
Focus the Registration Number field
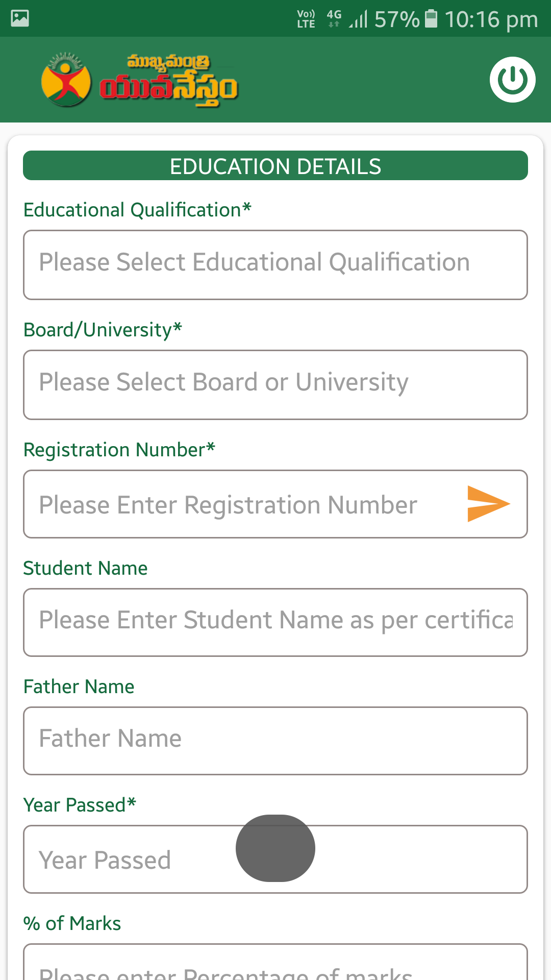[x=245, y=504]
